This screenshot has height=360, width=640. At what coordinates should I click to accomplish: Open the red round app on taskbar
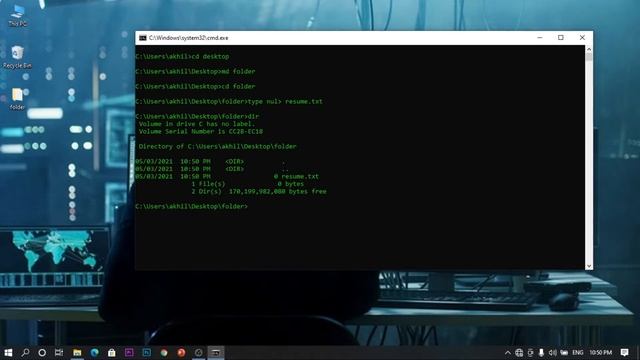click(181, 352)
